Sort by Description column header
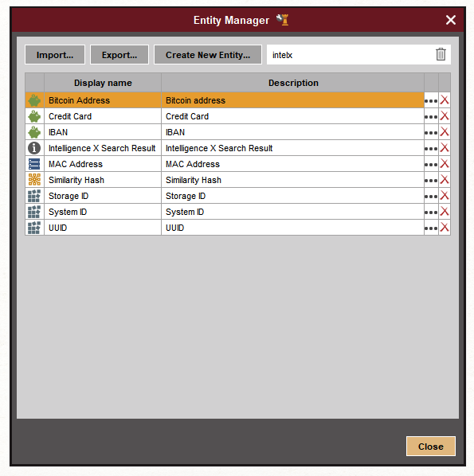474x476 pixels. click(x=293, y=83)
